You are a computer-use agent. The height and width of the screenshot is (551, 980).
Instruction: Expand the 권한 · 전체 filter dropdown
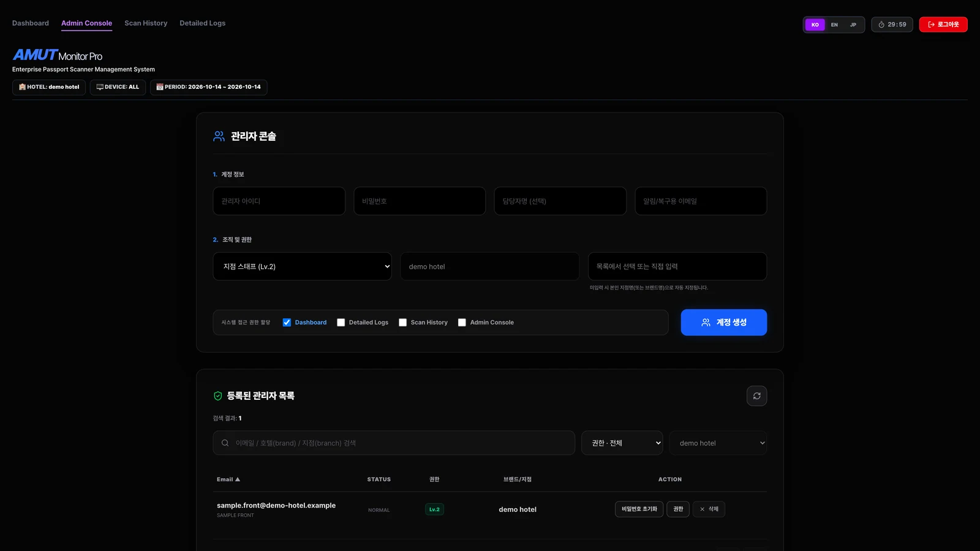coord(622,443)
